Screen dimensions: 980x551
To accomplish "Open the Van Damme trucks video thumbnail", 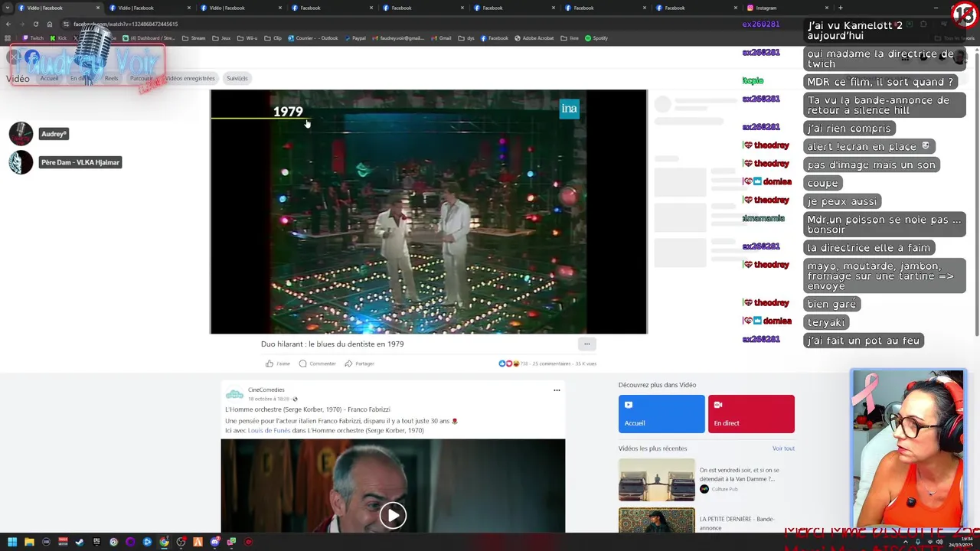I will 657,479.
